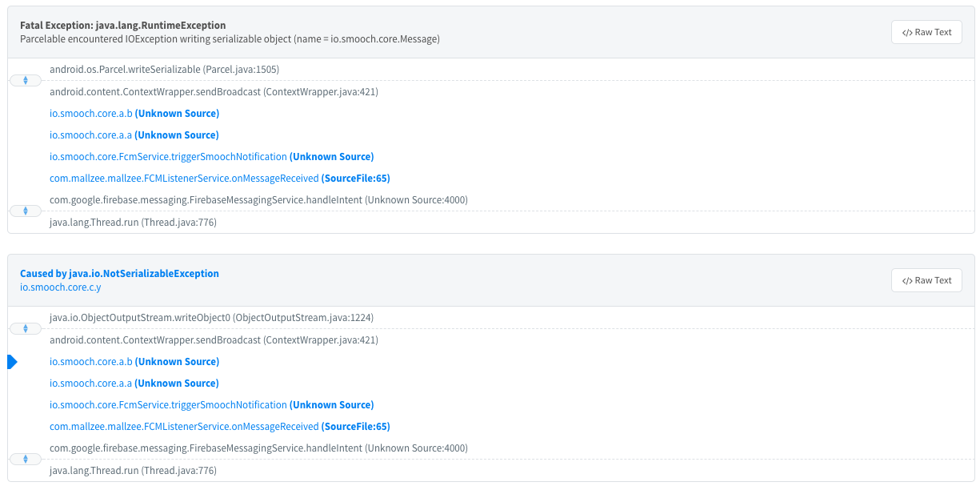Image resolution: width=980 pixels, height=490 pixels.
Task: Expand hidden frames below java.io.ObjectOutputStream.writeObject0
Action: (25, 328)
